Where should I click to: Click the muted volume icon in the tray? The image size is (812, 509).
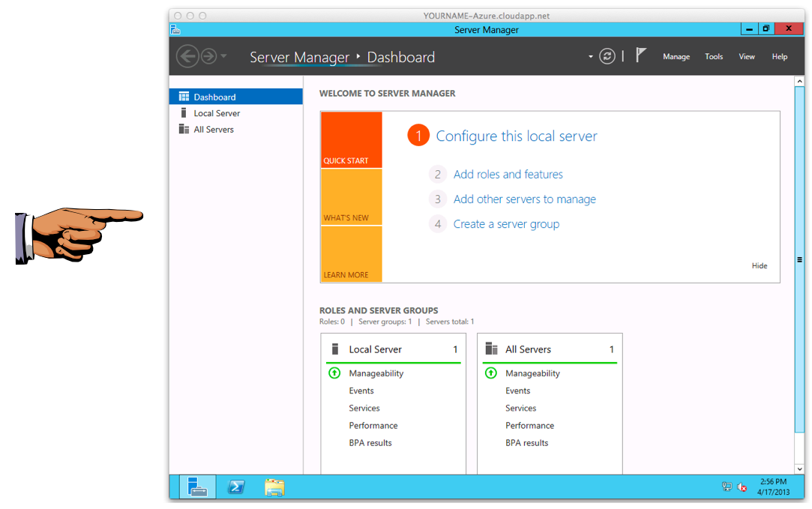click(742, 487)
